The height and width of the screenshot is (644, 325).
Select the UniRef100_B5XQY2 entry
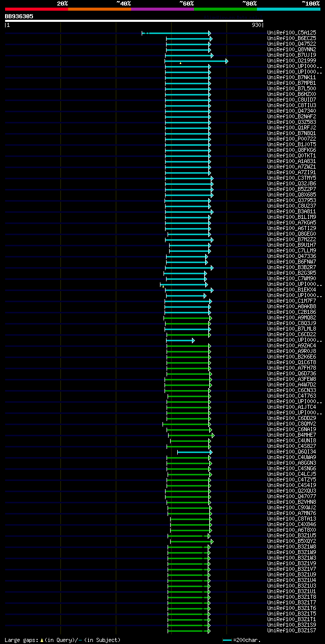(291, 541)
